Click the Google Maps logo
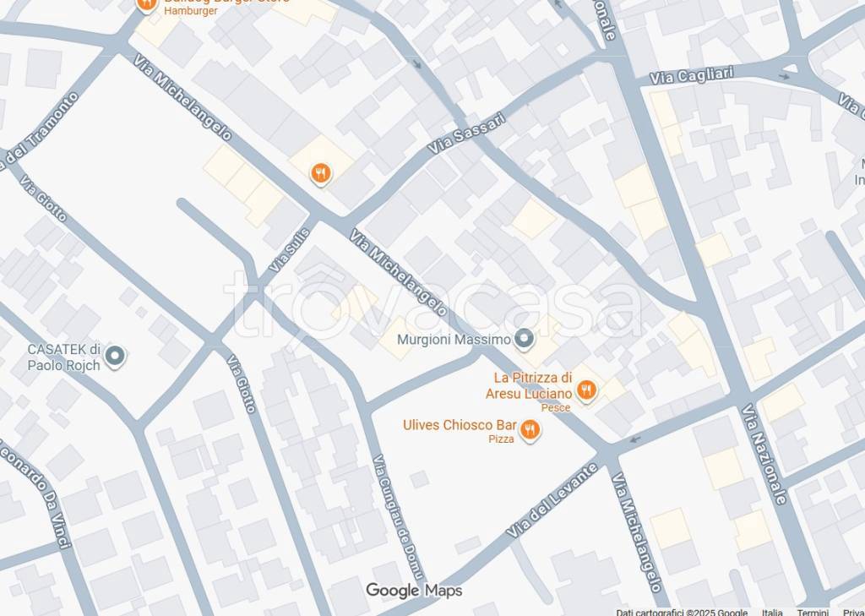Viewport: 865px width, 616px height. click(x=414, y=591)
